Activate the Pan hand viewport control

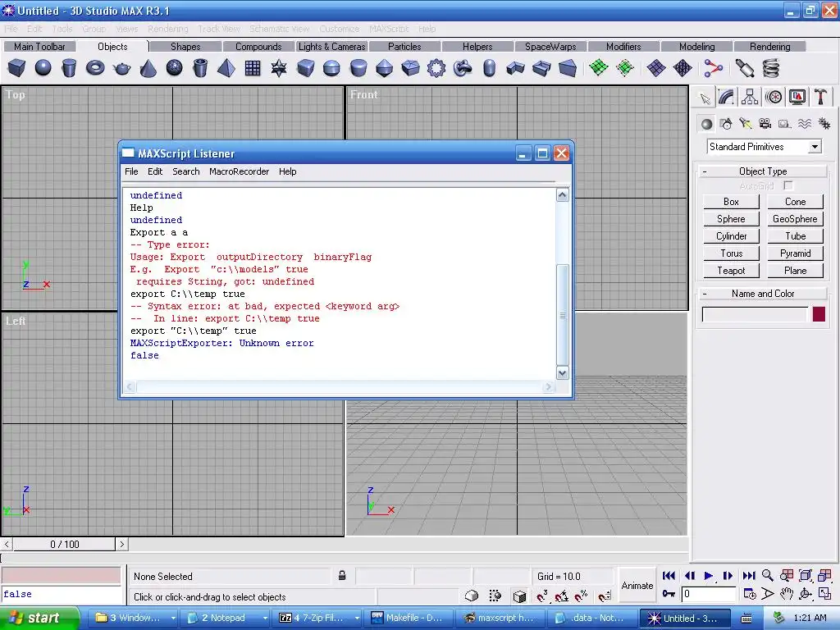pyautogui.click(x=786, y=594)
